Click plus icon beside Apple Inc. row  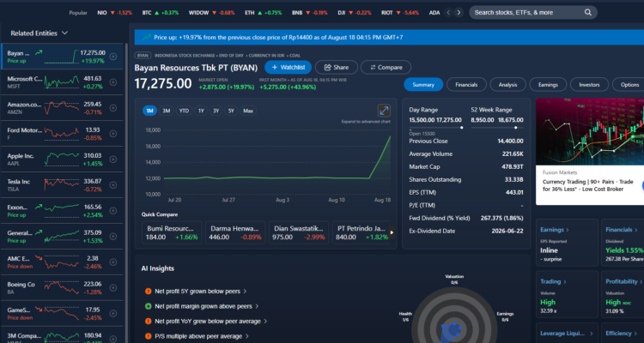point(113,159)
